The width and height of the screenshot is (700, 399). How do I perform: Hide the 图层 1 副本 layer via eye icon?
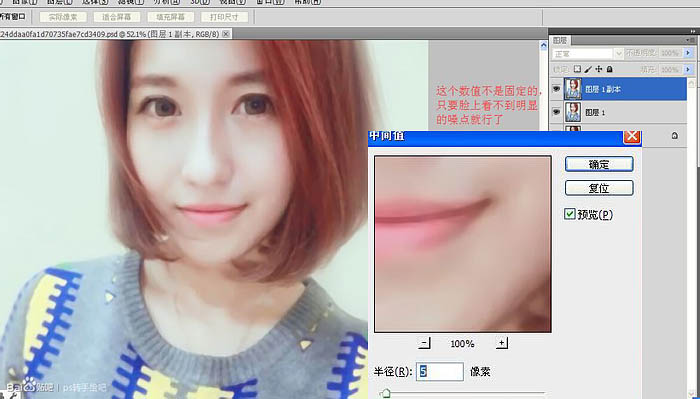(556, 89)
